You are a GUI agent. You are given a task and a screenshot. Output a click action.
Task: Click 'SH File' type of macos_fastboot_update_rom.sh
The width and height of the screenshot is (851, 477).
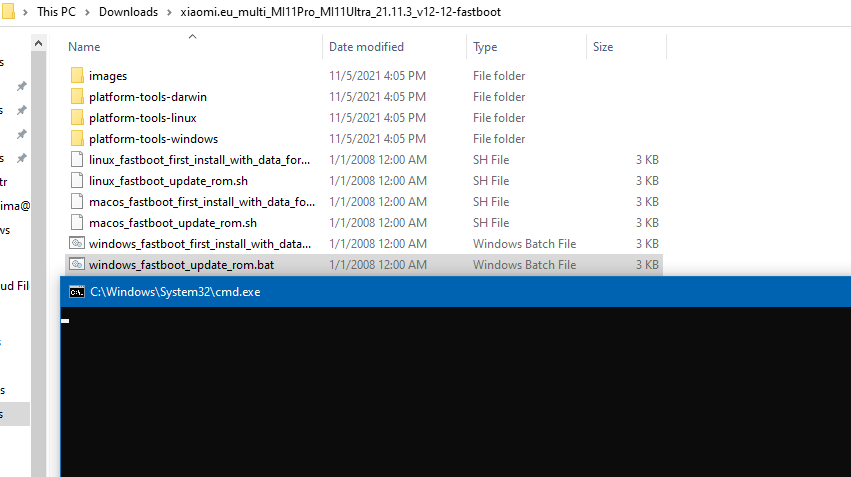(491, 223)
